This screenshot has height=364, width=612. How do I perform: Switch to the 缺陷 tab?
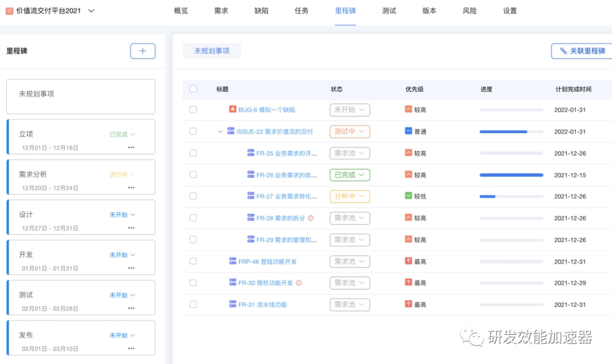tap(261, 10)
